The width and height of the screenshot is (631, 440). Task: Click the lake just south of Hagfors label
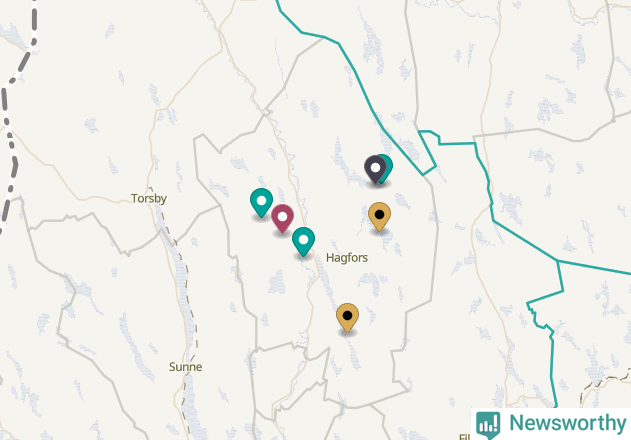pyautogui.click(x=372, y=282)
